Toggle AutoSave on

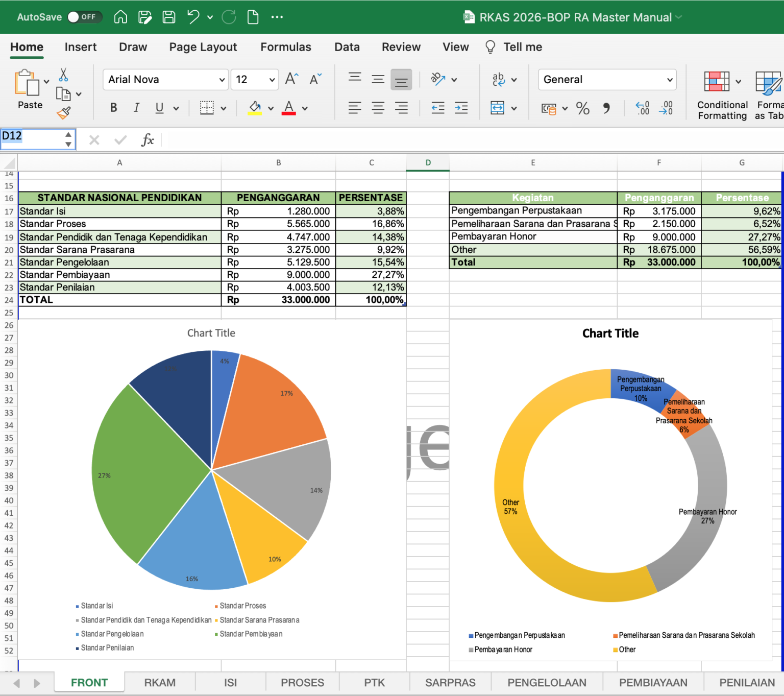click(x=85, y=16)
